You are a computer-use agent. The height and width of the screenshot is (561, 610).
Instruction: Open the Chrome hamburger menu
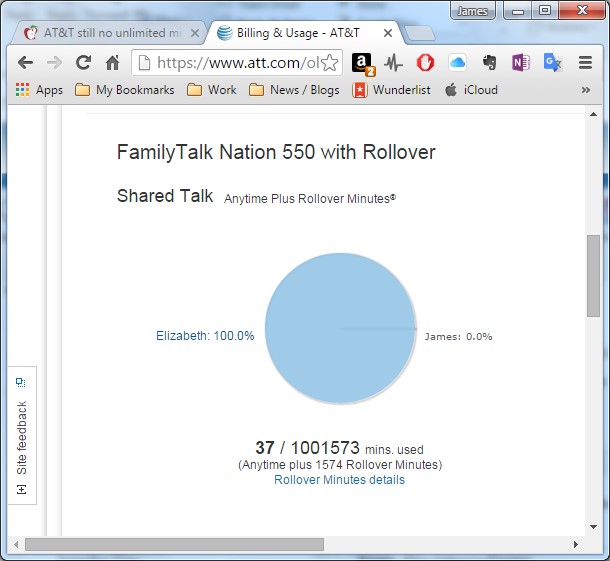pos(585,63)
